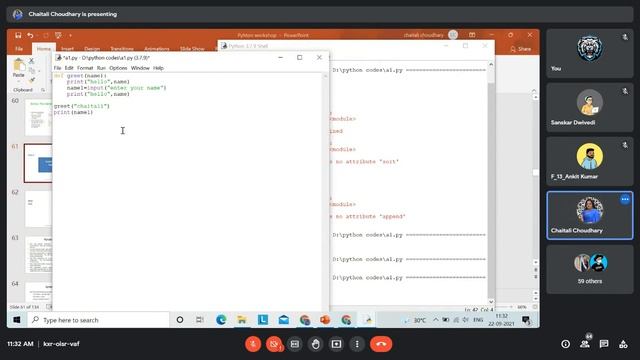Show hidden tray icons chevron
Viewport: 640px width, 360px height.
436,320
